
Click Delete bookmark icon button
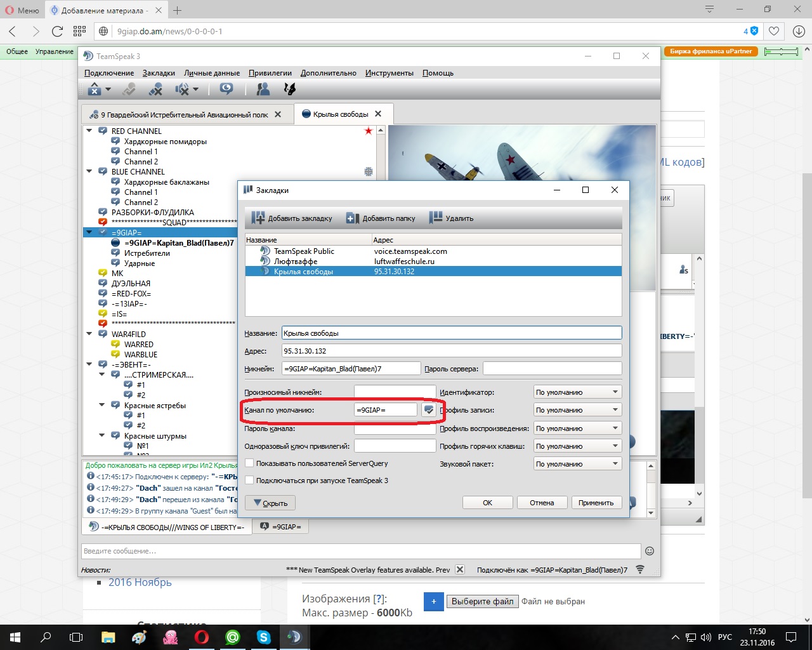tap(436, 218)
